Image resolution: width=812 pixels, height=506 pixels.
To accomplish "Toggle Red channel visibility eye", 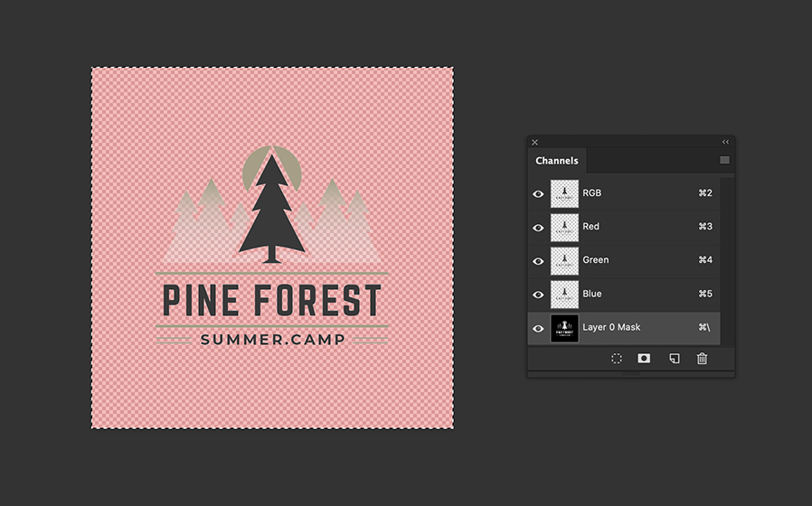I will (538, 228).
